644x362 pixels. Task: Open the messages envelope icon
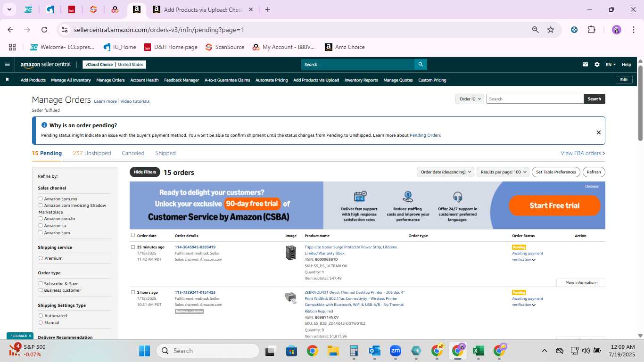585,65
